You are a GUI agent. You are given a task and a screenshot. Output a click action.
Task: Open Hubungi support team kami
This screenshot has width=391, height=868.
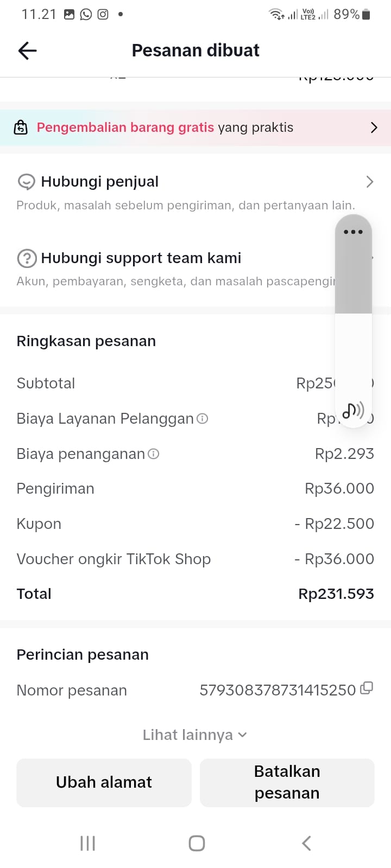point(141,258)
